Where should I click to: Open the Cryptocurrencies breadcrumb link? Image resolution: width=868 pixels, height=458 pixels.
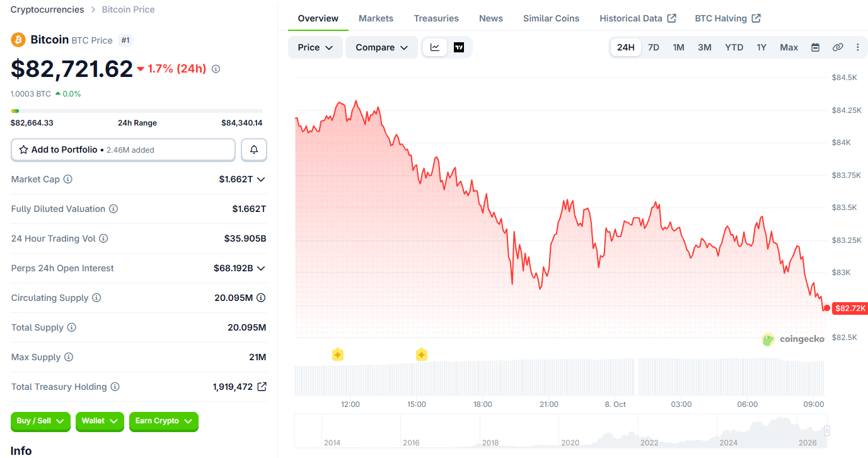tap(47, 9)
